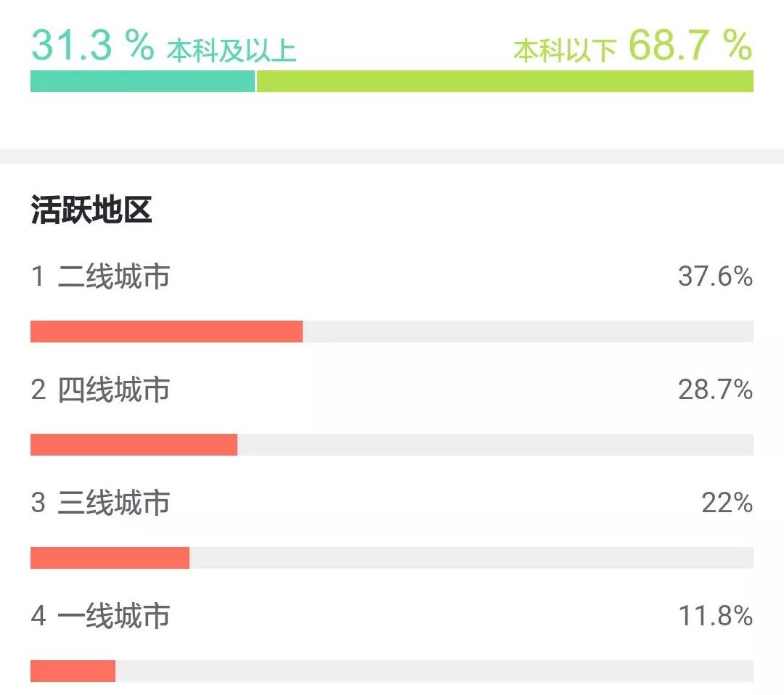
Task: Click the 68.7 % figure
Action: 690,45
